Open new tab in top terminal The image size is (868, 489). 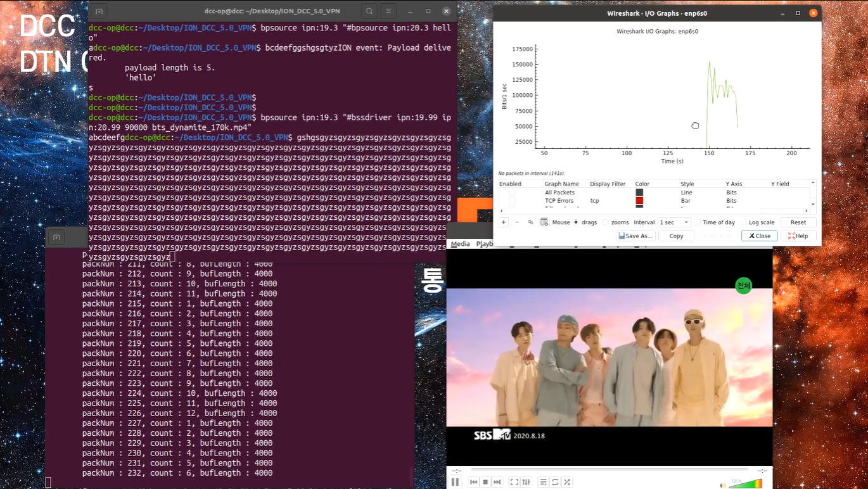click(98, 11)
